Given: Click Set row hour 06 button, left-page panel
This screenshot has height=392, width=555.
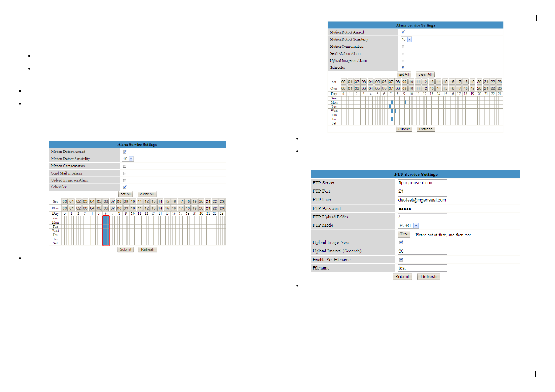Looking at the screenshot, I should [106, 201].
